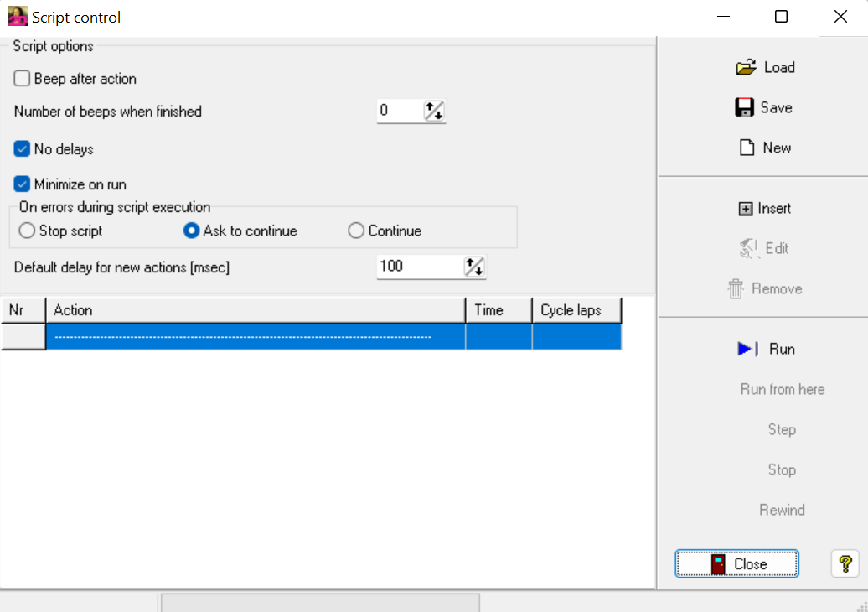868x612 pixels.
Task: Click the blue Run arrow icon
Action: [x=748, y=349]
